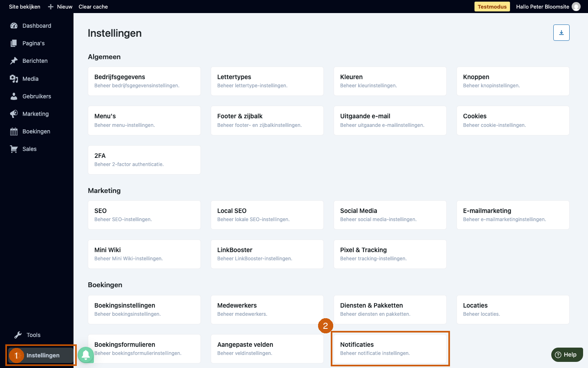This screenshot has width=588, height=368.
Task: Select Instellingen in the sidebar
Action: coord(41,355)
